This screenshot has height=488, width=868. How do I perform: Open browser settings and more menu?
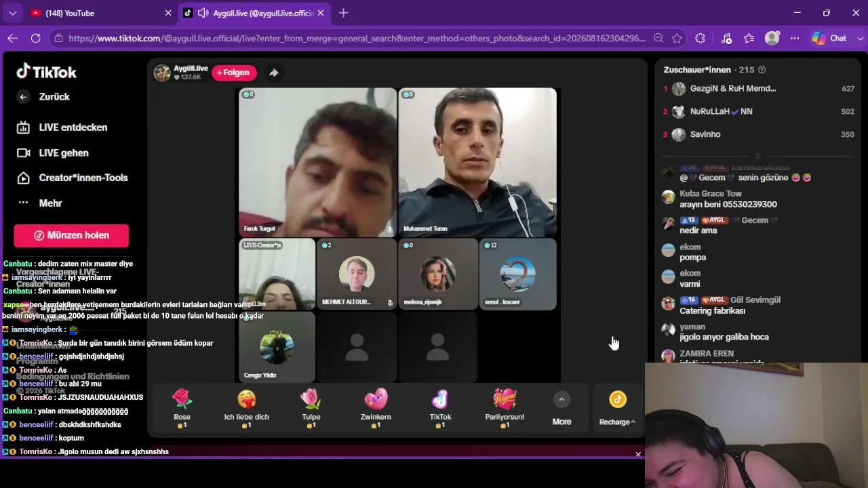pos(795,39)
